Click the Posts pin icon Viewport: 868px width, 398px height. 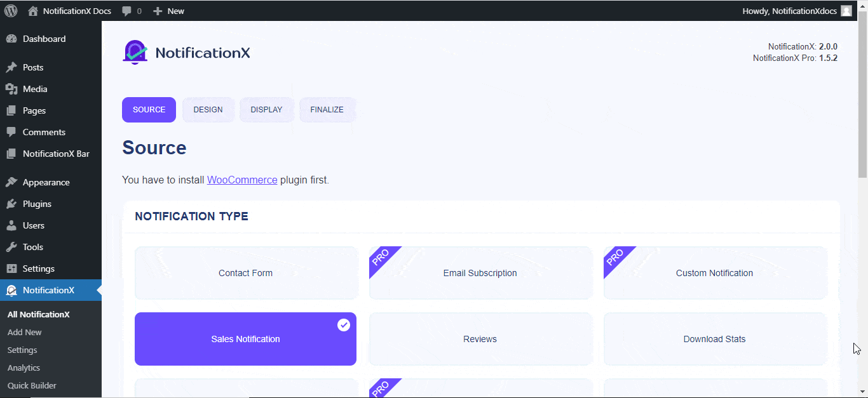coord(11,67)
